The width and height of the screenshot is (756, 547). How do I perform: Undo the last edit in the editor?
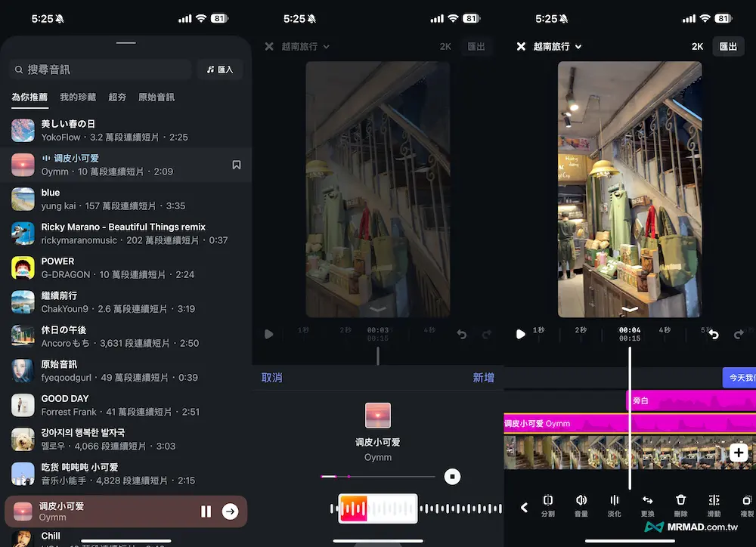pos(714,334)
